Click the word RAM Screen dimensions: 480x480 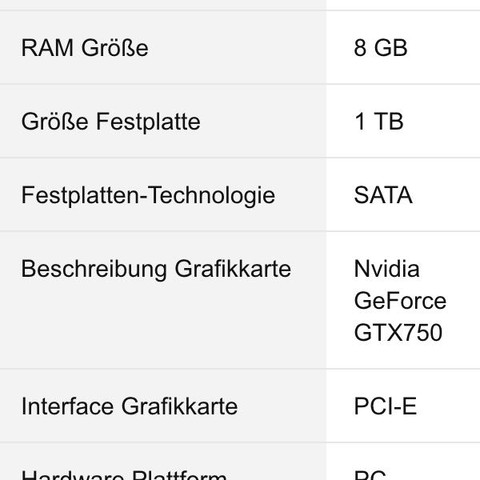coord(47,48)
